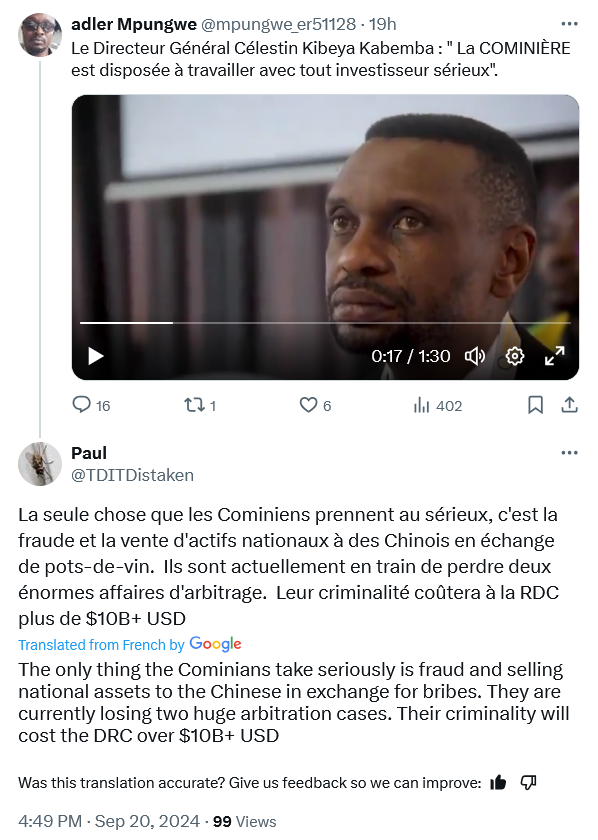Bookmark adler Mpungwe's post
Viewport: 598px width, 840px height.
click(535, 405)
